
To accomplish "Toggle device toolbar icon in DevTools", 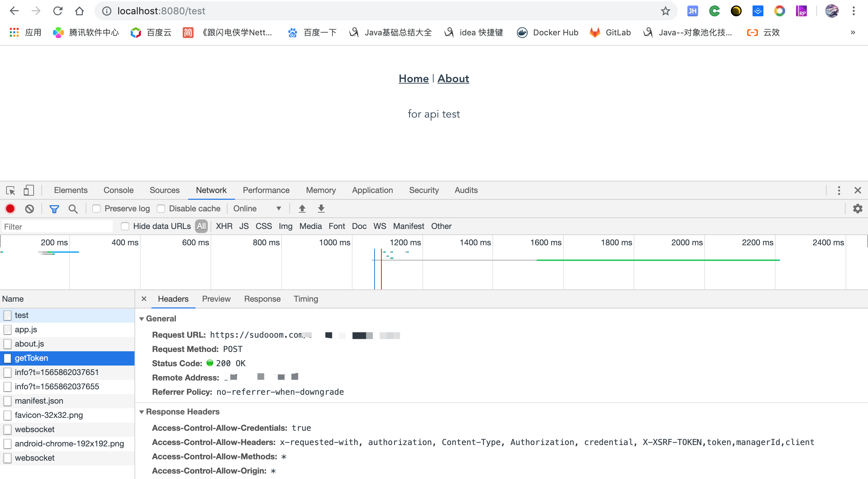I will [29, 190].
